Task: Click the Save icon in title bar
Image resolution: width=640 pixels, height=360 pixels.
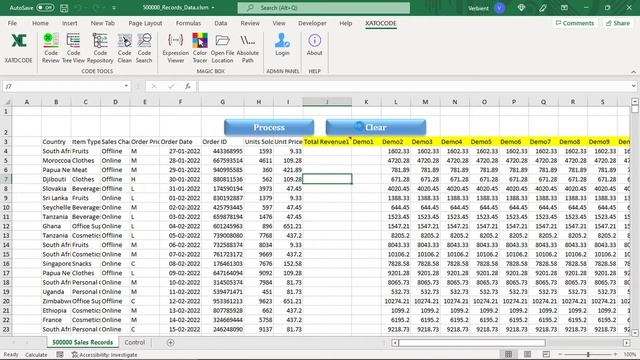Action: [64, 8]
